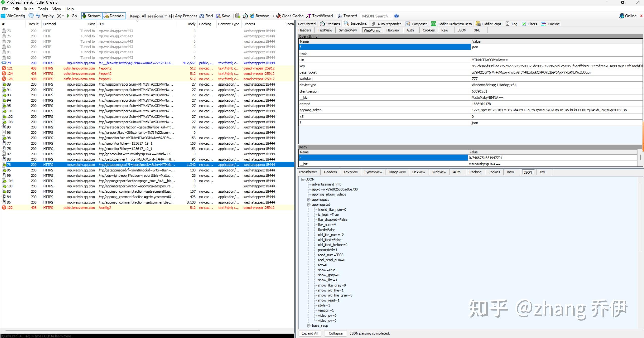Click the Replay toolbar button
This screenshot has width=644, height=338.
pos(45,16)
